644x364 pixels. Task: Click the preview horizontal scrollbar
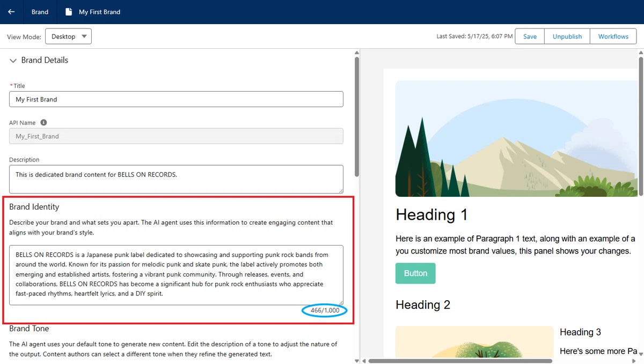click(x=460, y=361)
